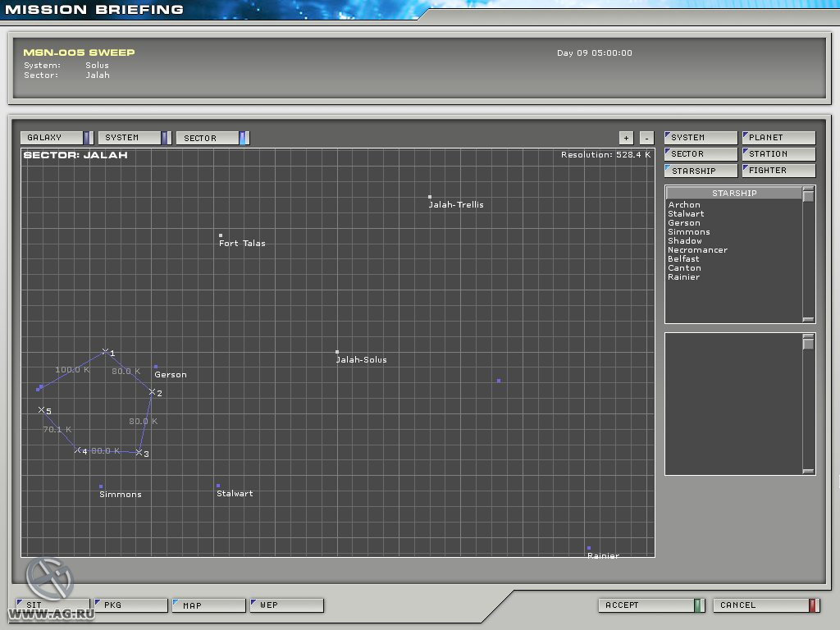The width and height of the screenshot is (840, 630).
Task: Toggle the STARSHIP object filter
Action: pyautogui.click(x=701, y=171)
